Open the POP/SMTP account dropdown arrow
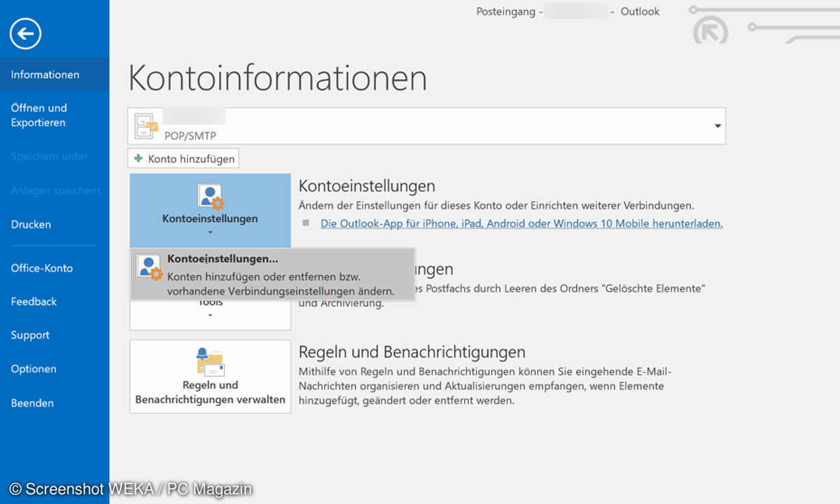Image resolution: width=840 pixels, height=504 pixels. tap(717, 126)
